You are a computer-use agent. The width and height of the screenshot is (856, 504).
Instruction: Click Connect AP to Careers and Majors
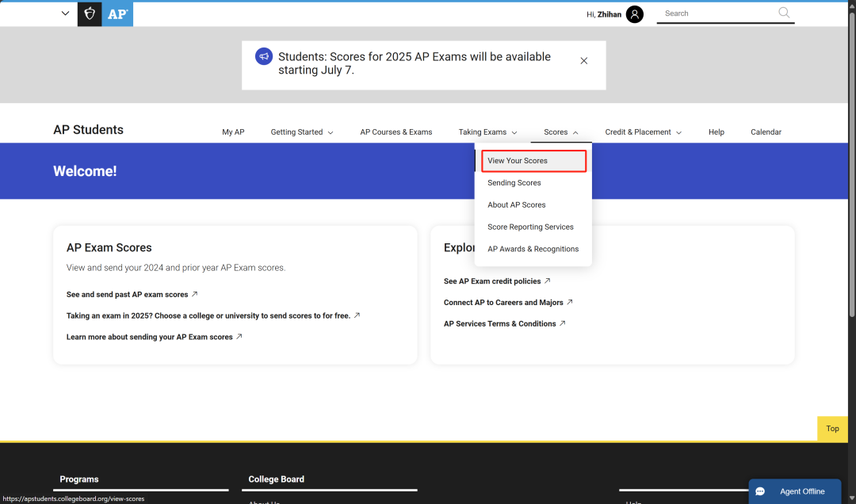coord(508,303)
